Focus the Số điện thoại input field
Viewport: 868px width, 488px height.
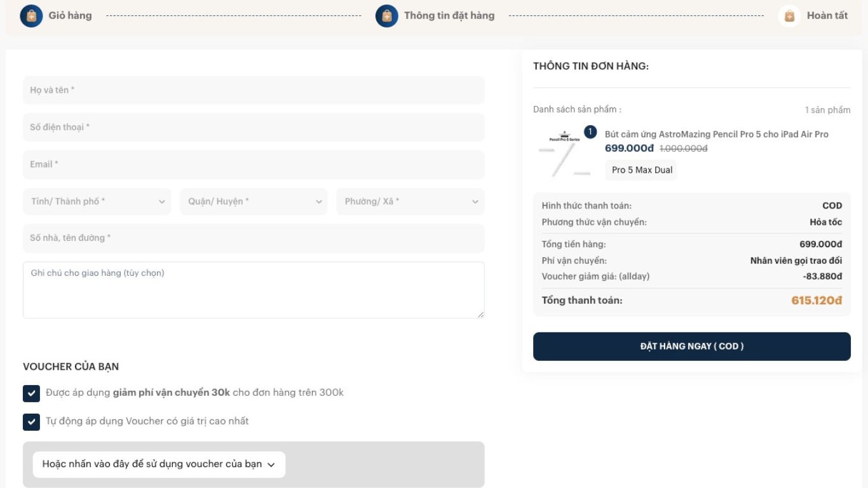point(254,127)
